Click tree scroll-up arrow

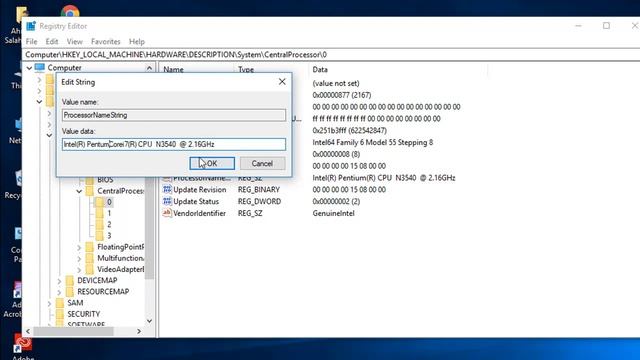point(149,68)
